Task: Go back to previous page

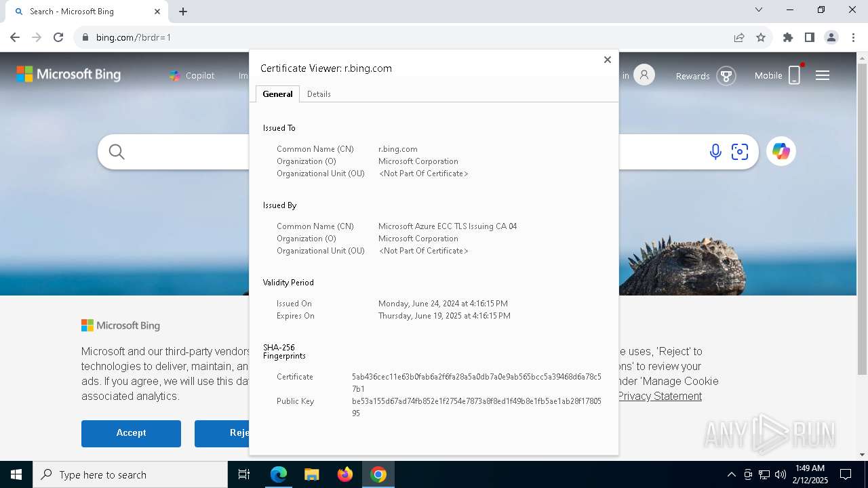Action: (15, 37)
